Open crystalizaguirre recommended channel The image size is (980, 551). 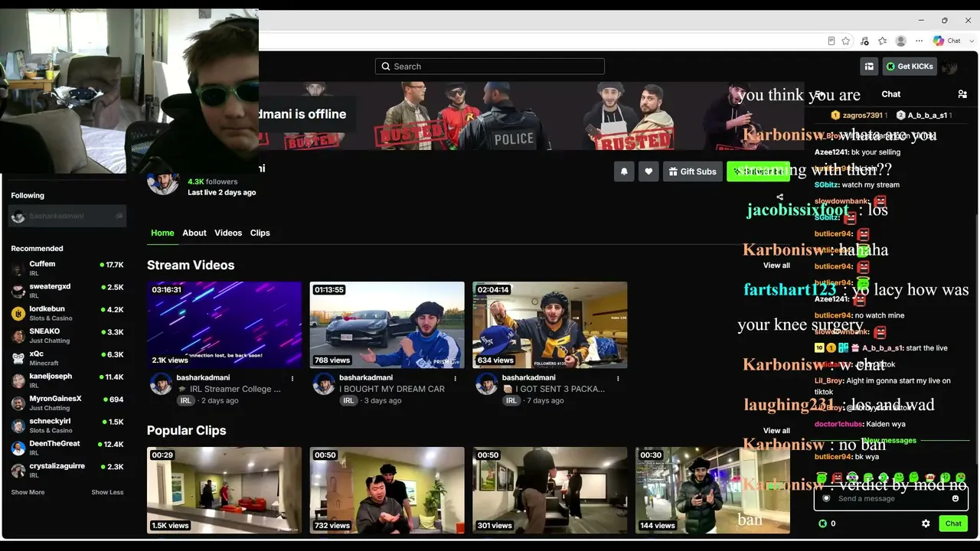click(67, 471)
